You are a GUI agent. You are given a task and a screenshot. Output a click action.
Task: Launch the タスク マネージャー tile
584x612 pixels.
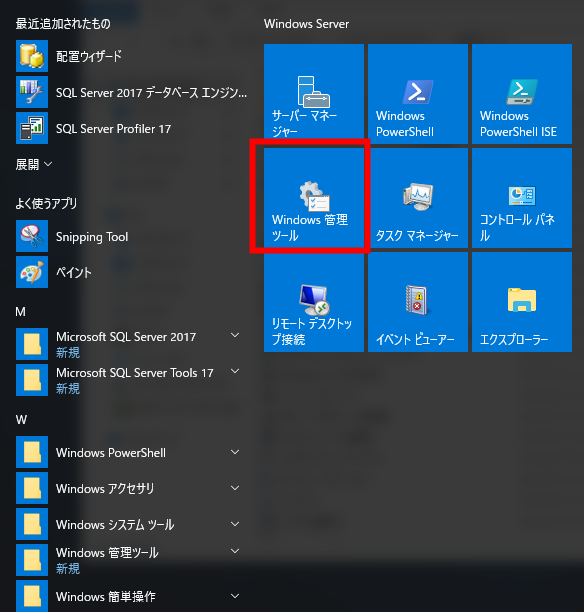click(418, 198)
